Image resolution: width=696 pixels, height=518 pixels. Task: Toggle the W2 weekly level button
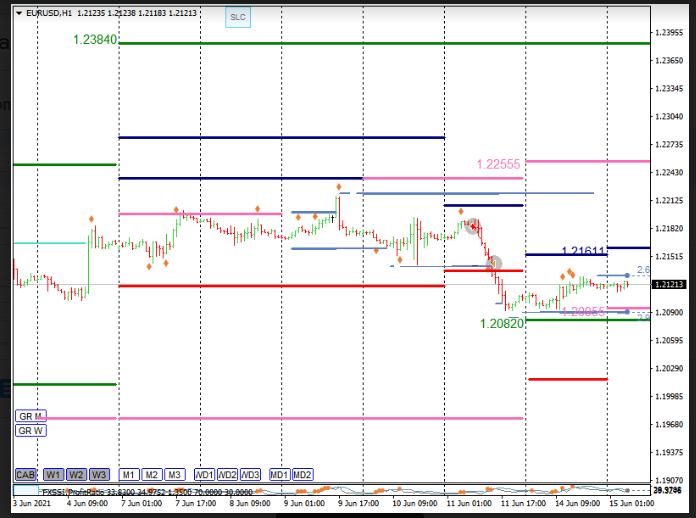pyautogui.click(x=77, y=474)
